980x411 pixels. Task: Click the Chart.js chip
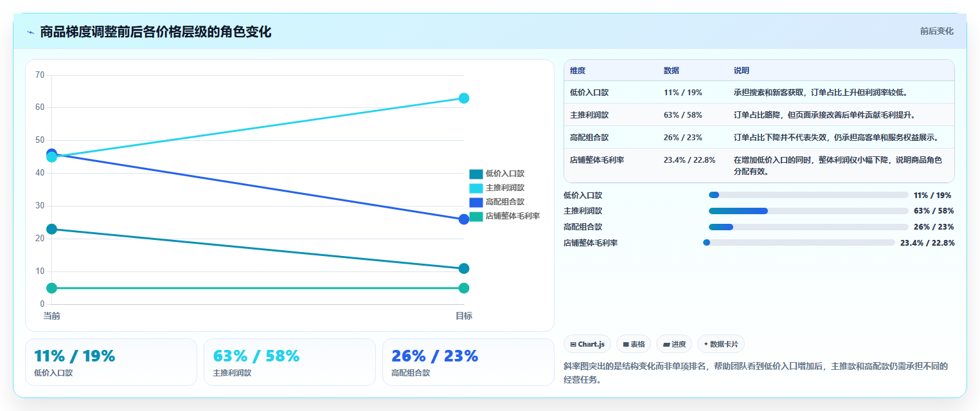coord(587,344)
